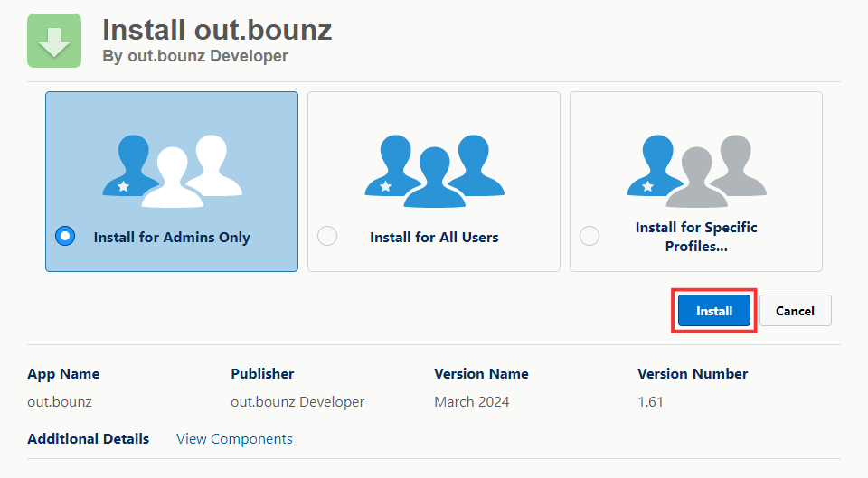Click the Additional Details label
The image size is (868, 478).
point(89,439)
